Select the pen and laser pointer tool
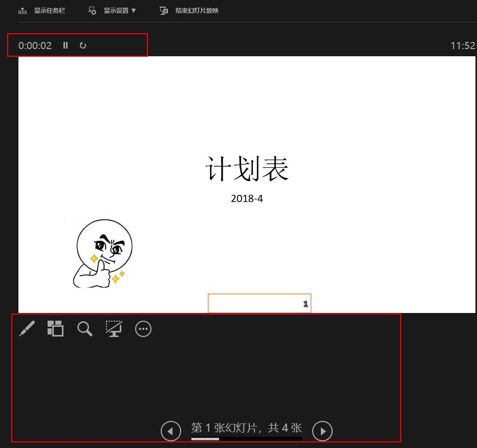This screenshot has width=477, height=448. (27, 328)
